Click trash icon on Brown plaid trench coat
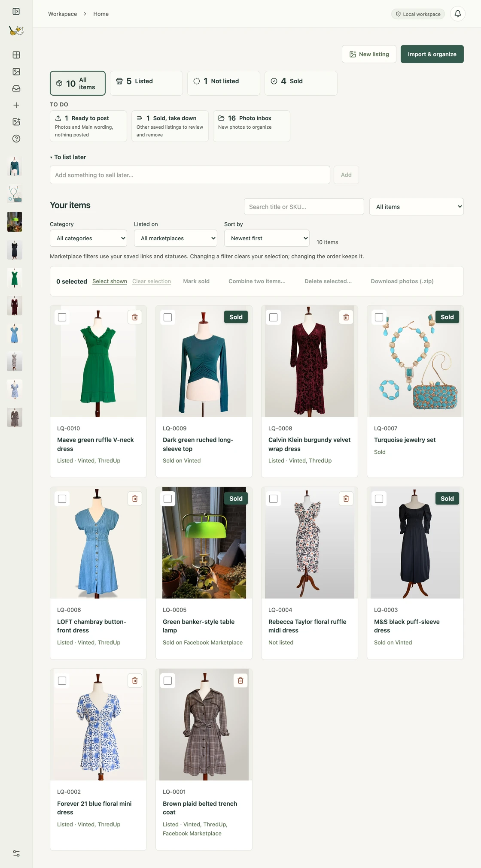481x868 pixels. point(240,680)
